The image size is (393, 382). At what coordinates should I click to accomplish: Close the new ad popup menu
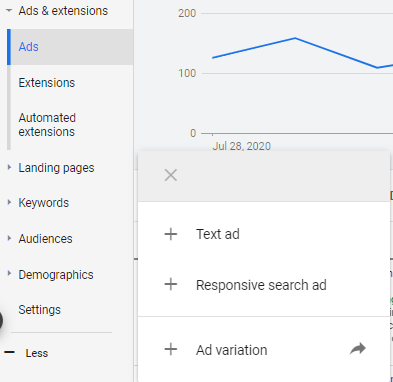click(171, 175)
